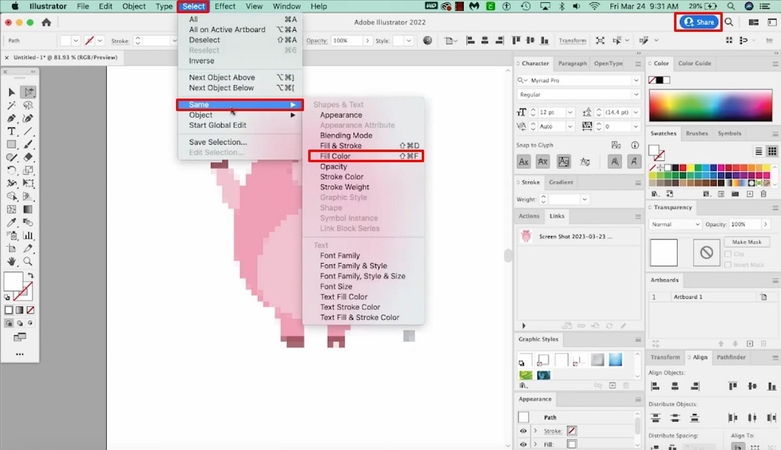Click Inverse in Select menu
This screenshot has width=781, height=450.
201,61
